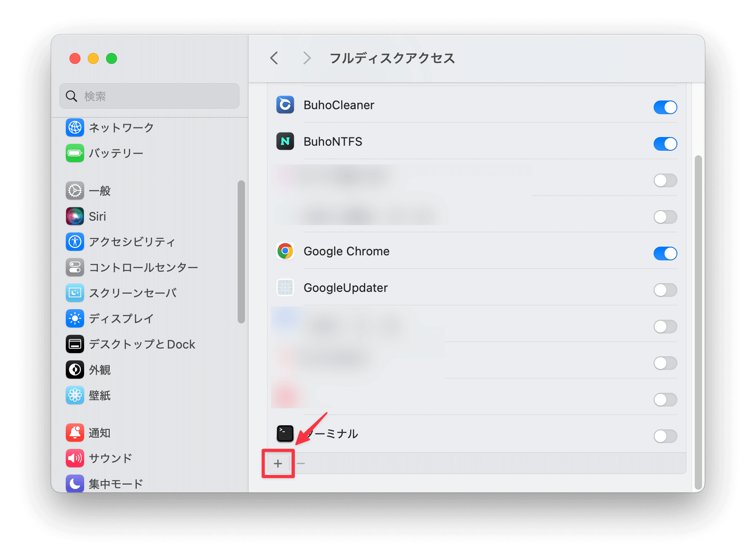Screen dimensions: 756x560
Task: Enable the ターミナル toggle switch
Action: [x=665, y=436]
